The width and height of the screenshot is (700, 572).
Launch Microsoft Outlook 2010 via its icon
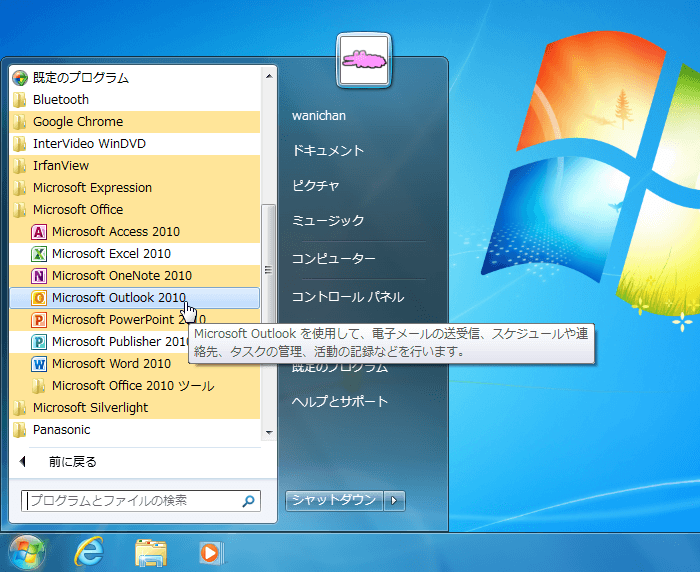(39, 298)
